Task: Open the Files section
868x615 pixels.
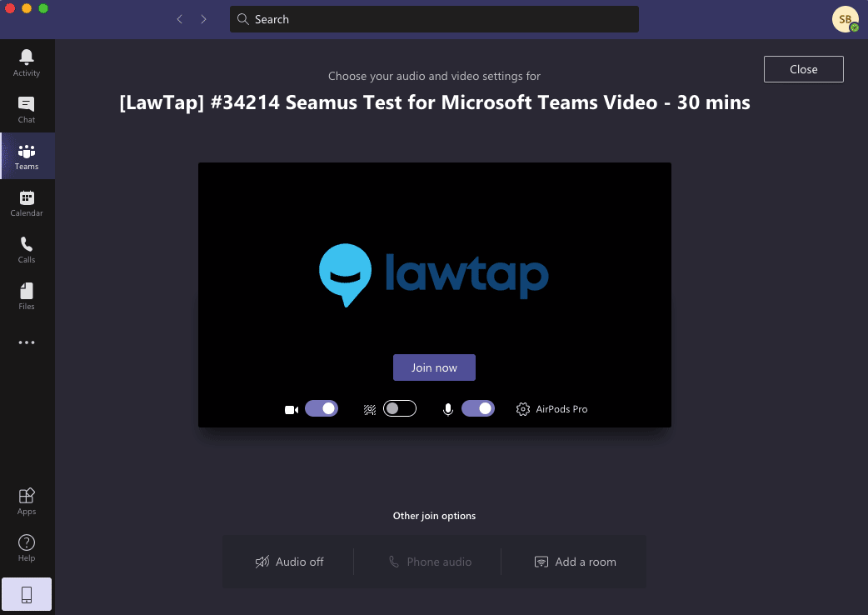Action: point(27,296)
